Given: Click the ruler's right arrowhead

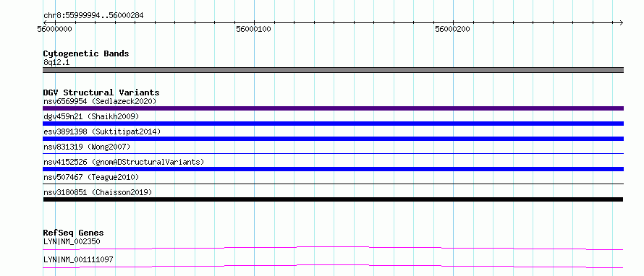Looking at the screenshot, I should 621,22.
